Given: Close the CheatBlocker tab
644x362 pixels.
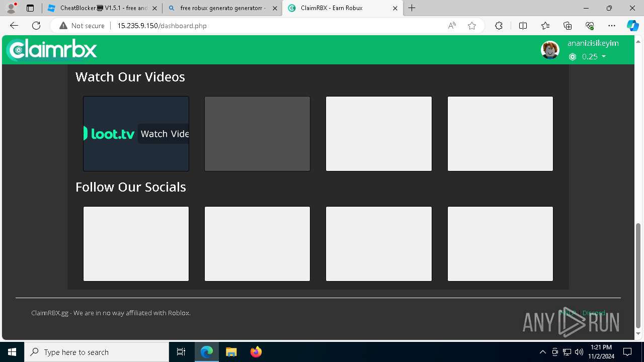Looking at the screenshot, I should [154, 8].
